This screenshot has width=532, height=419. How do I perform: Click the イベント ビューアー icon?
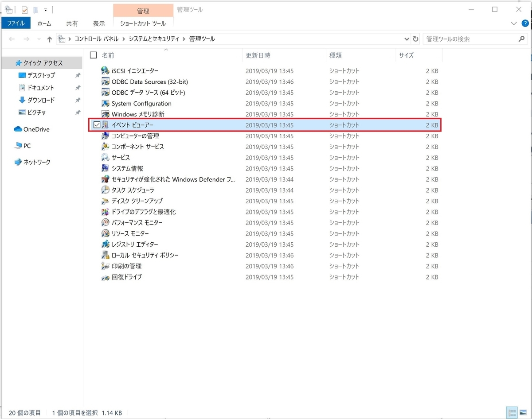[x=105, y=125]
